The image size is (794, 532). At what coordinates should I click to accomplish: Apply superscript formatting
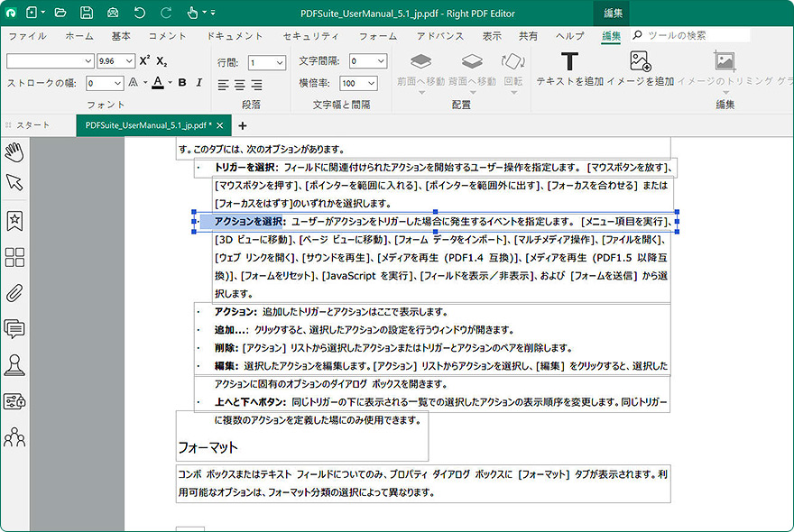[x=145, y=60]
